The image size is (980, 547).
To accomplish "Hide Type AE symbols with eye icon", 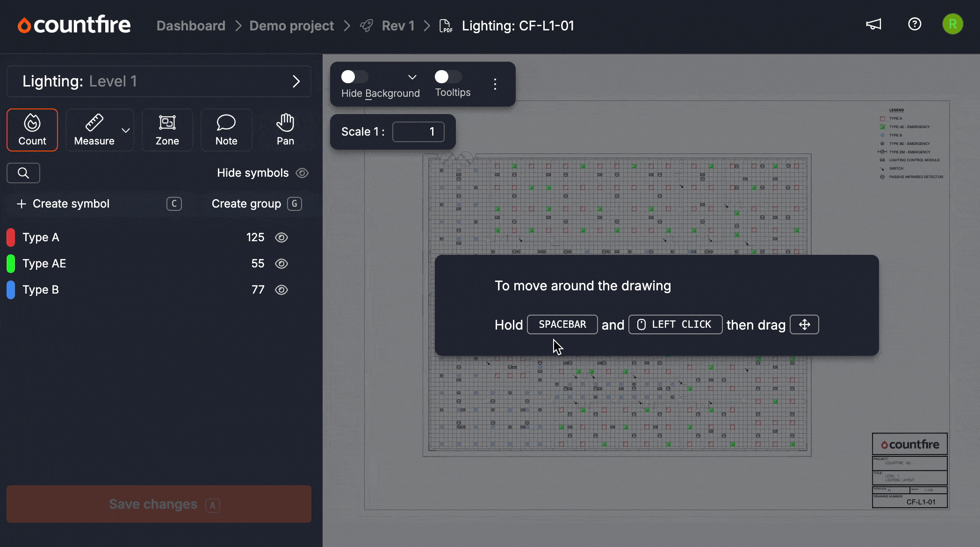I will coord(281,264).
